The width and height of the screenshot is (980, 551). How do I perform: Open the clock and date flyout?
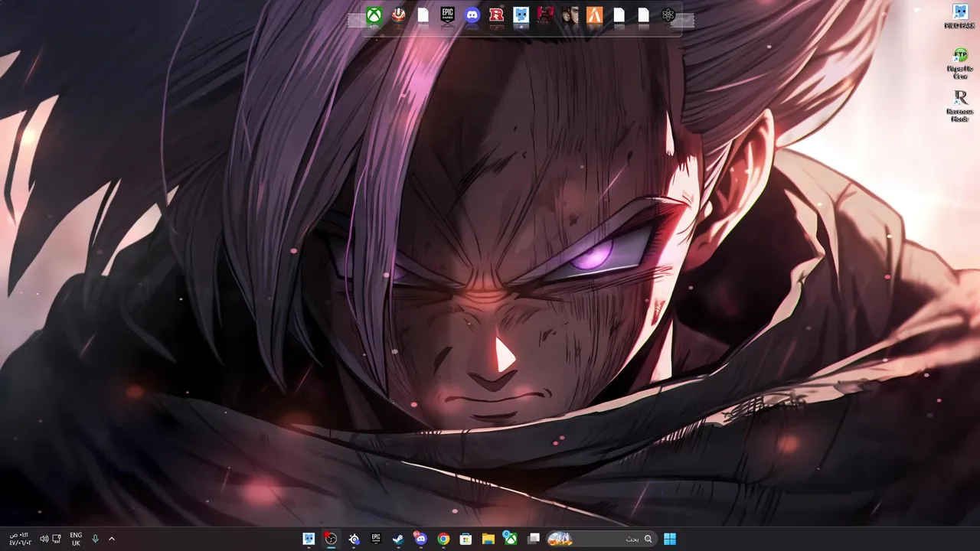(19, 539)
